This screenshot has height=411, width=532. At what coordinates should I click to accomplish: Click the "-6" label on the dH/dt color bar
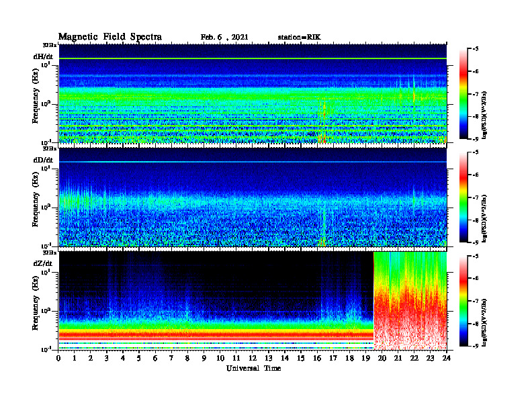coord(476,72)
